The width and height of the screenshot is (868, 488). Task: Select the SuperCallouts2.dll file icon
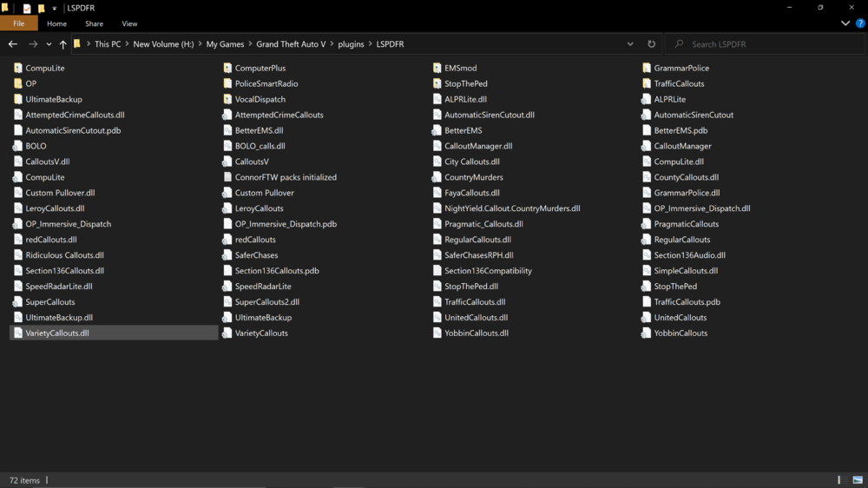pyautogui.click(x=227, y=302)
